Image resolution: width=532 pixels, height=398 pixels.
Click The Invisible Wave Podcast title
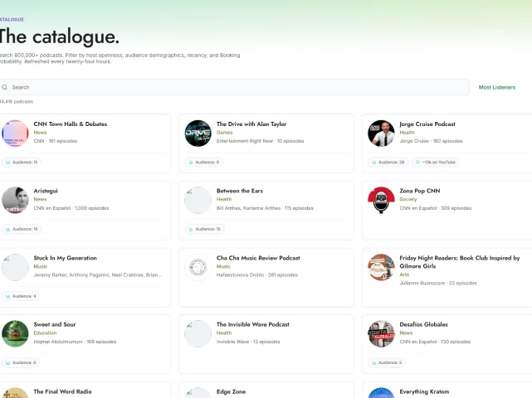[x=253, y=324]
